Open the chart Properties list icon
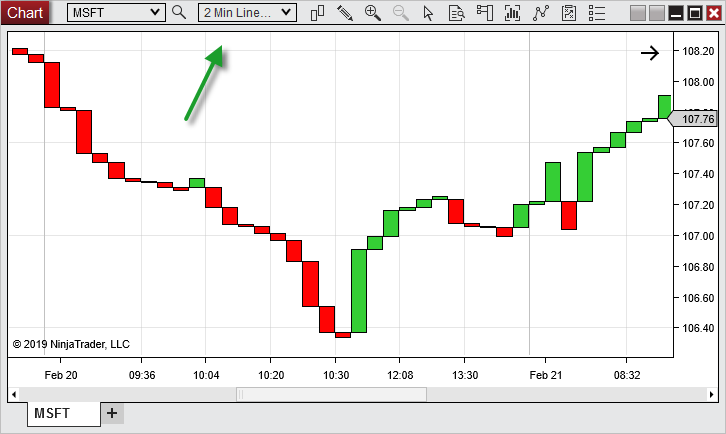Image resolution: width=726 pixels, height=434 pixels. pyautogui.click(x=597, y=13)
